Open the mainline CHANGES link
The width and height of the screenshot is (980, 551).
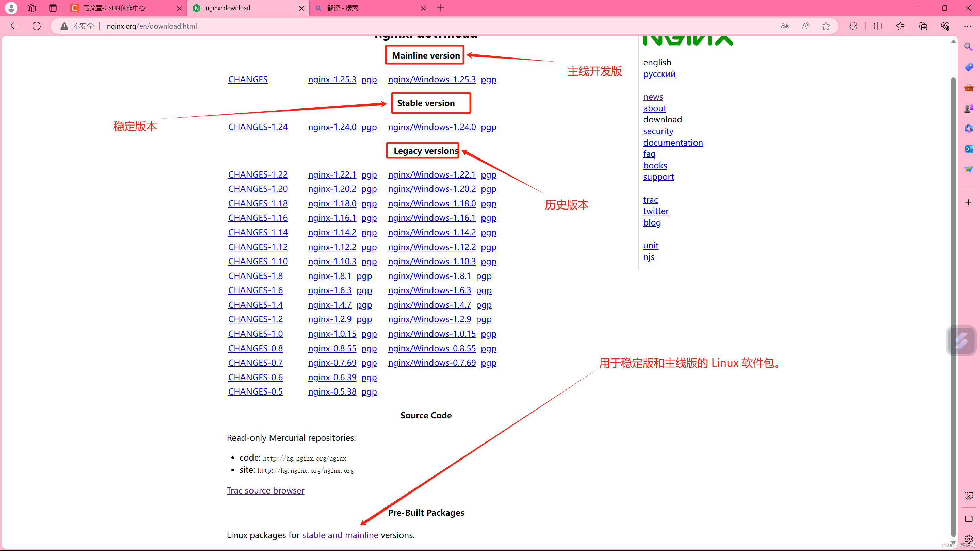[248, 80]
